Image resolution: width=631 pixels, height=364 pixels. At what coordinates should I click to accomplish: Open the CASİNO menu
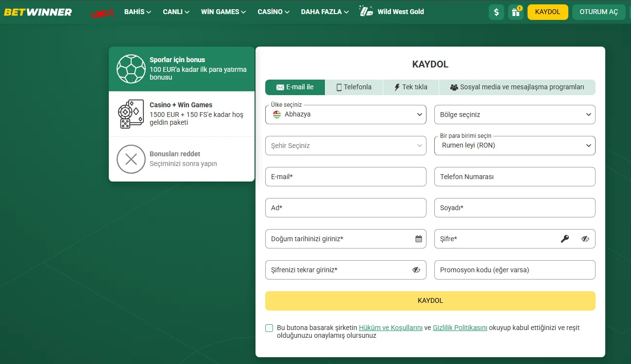point(273,12)
